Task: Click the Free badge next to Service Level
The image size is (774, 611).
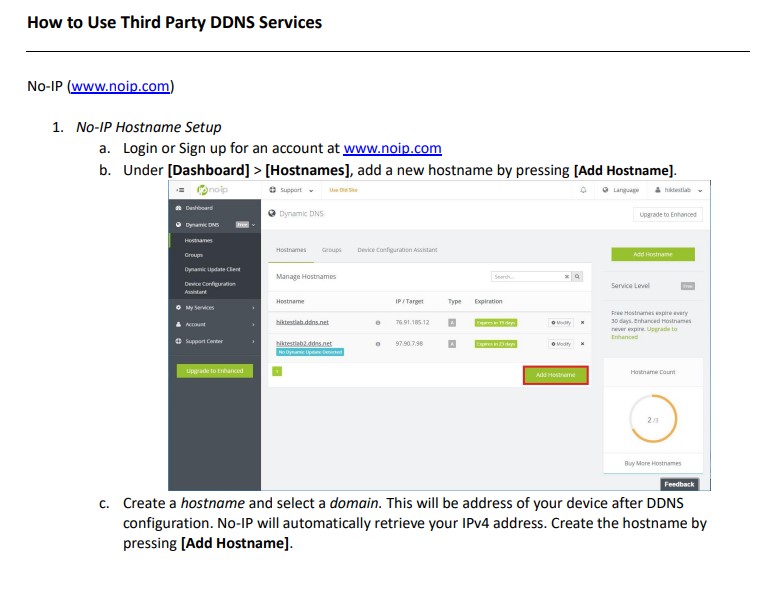Action: pos(688,286)
